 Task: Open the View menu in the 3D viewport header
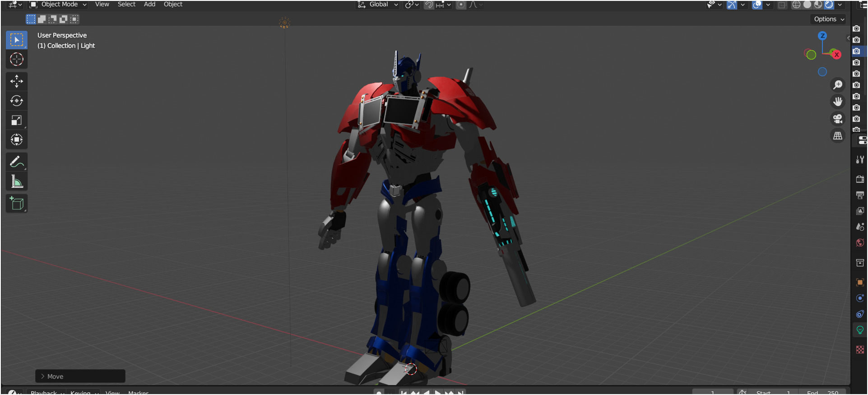point(102,5)
